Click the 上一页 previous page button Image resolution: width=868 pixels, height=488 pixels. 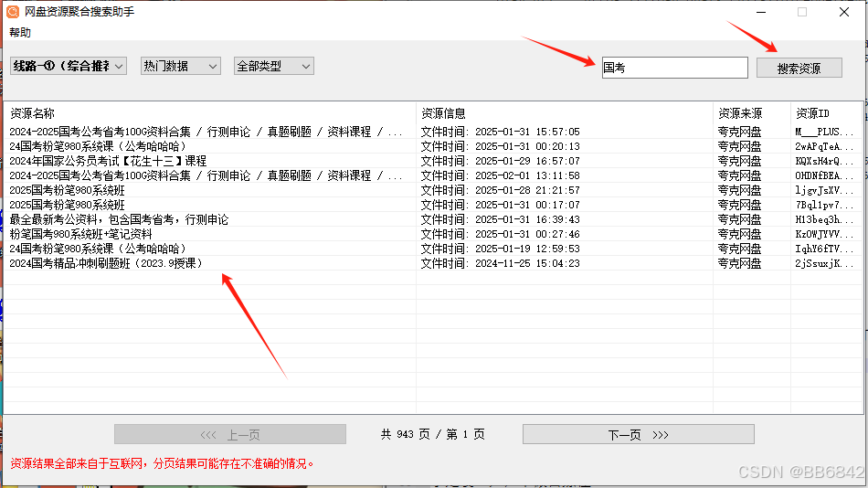(x=230, y=434)
